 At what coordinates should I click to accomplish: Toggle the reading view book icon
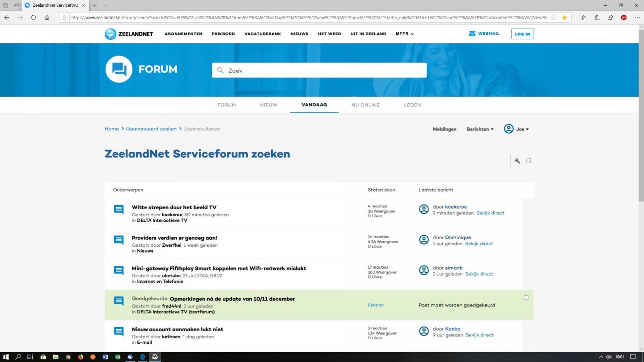pos(554,17)
